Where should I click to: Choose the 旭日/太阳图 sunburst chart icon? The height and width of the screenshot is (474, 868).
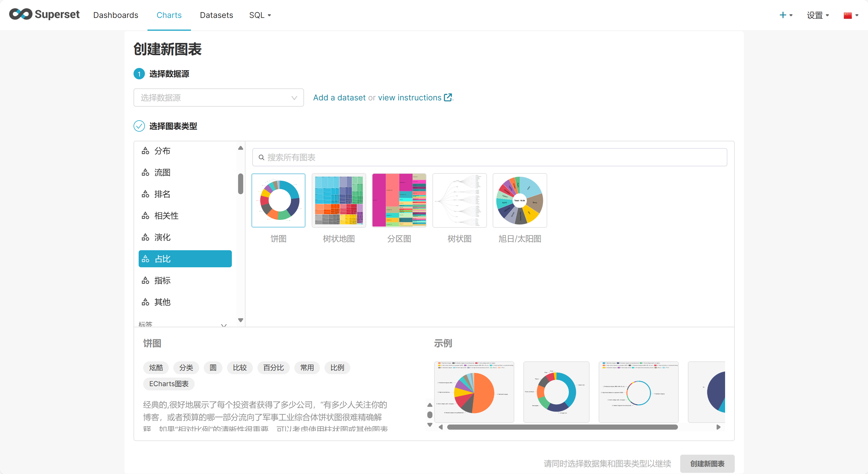coord(520,200)
